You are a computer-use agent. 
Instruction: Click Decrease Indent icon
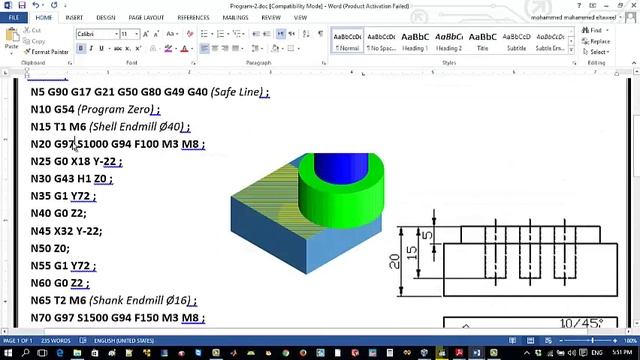click(256, 34)
